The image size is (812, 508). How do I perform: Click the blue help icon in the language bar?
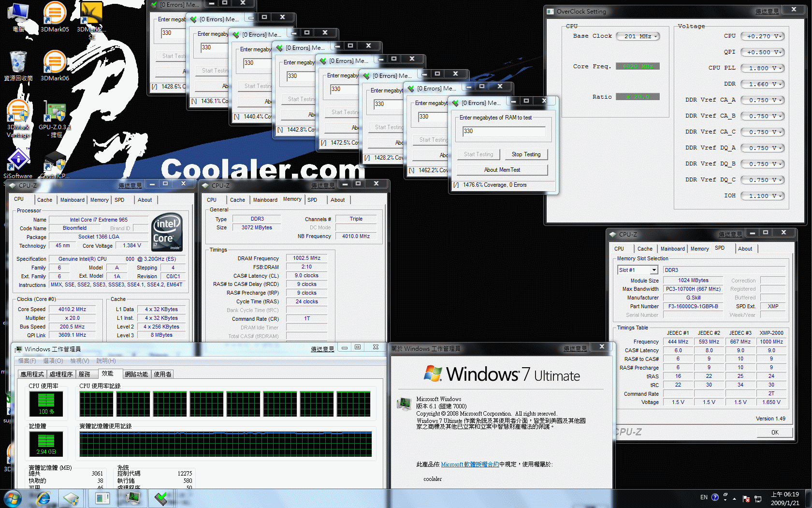[715, 497]
